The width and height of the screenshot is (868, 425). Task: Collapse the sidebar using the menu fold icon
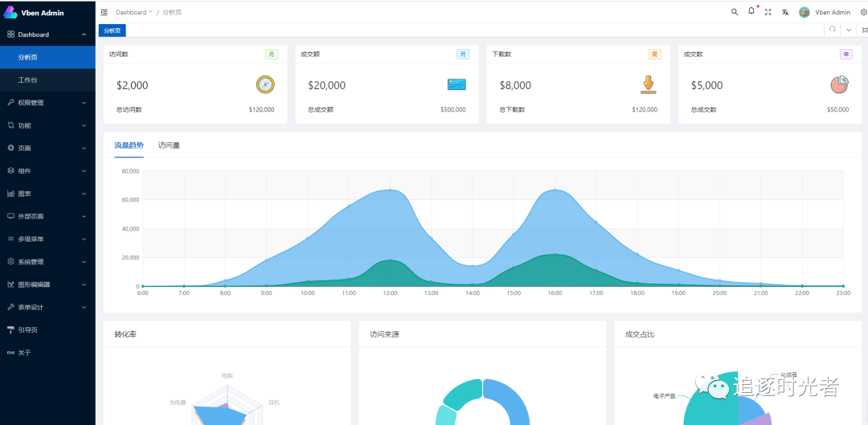(x=104, y=12)
